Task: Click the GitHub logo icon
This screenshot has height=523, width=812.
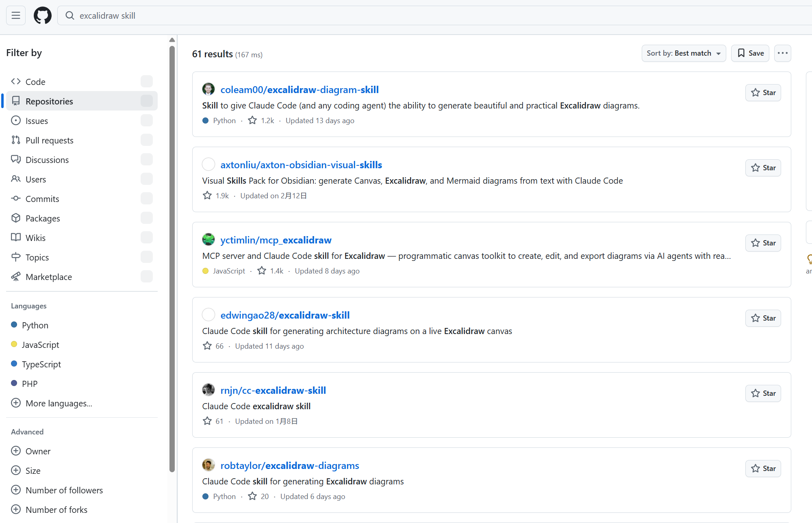Action: tap(43, 15)
